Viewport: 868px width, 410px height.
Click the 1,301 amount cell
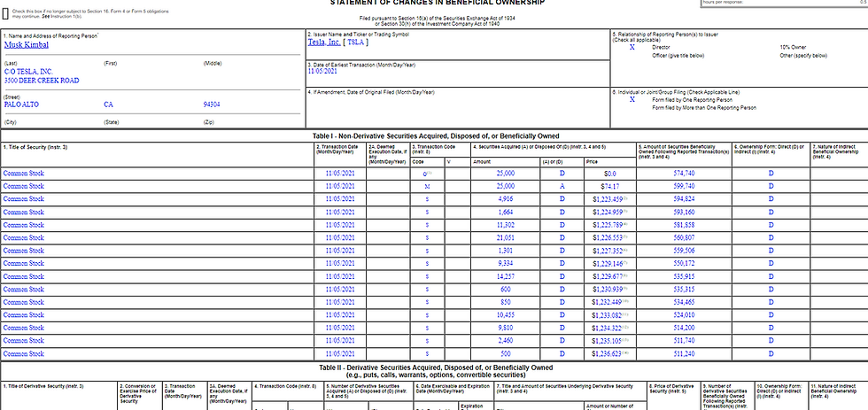[x=506, y=251]
